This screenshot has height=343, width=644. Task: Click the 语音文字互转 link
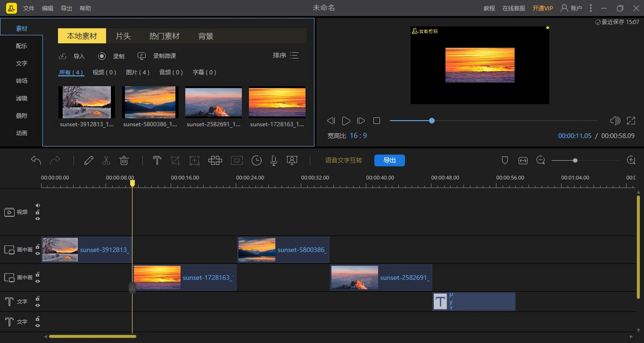(343, 160)
